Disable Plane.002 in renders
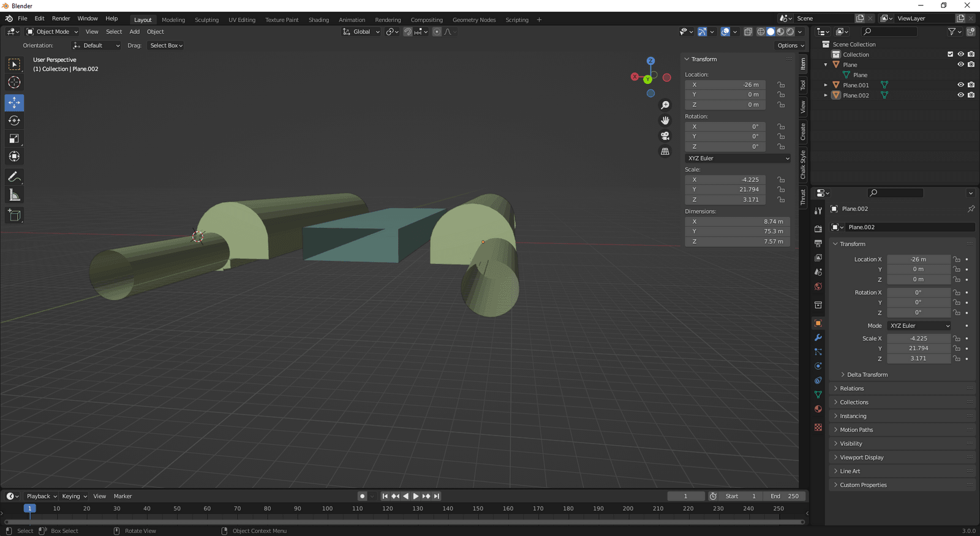The width and height of the screenshot is (980, 536). click(x=971, y=96)
